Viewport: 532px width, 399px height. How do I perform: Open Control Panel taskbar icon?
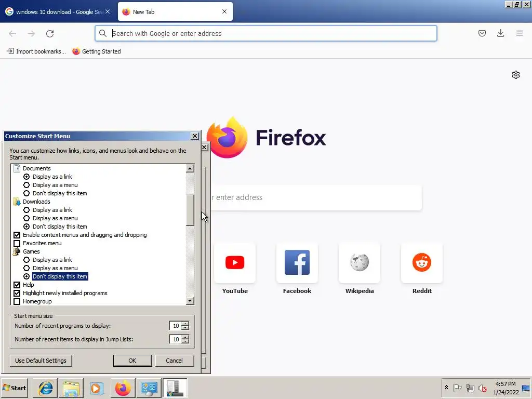coord(149,388)
